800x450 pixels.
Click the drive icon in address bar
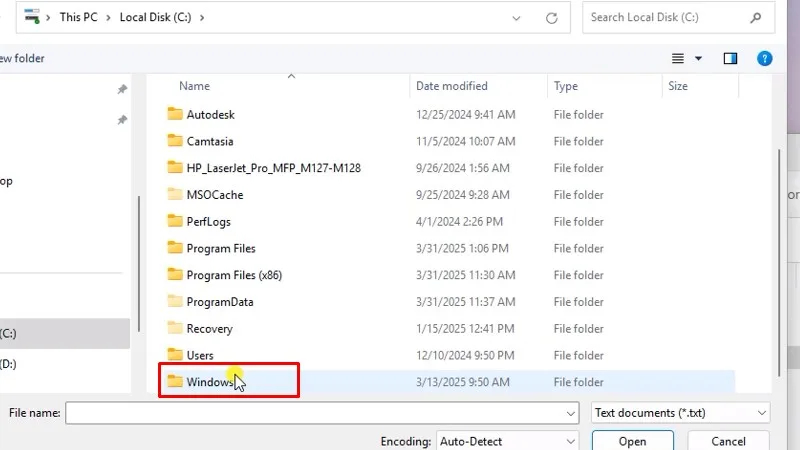(x=33, y=17)
